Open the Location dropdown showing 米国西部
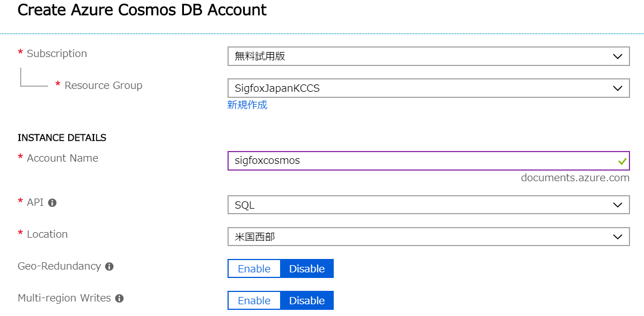Image resolution: width=644 pixels, height=316 pixels. [x=428, y=237]
